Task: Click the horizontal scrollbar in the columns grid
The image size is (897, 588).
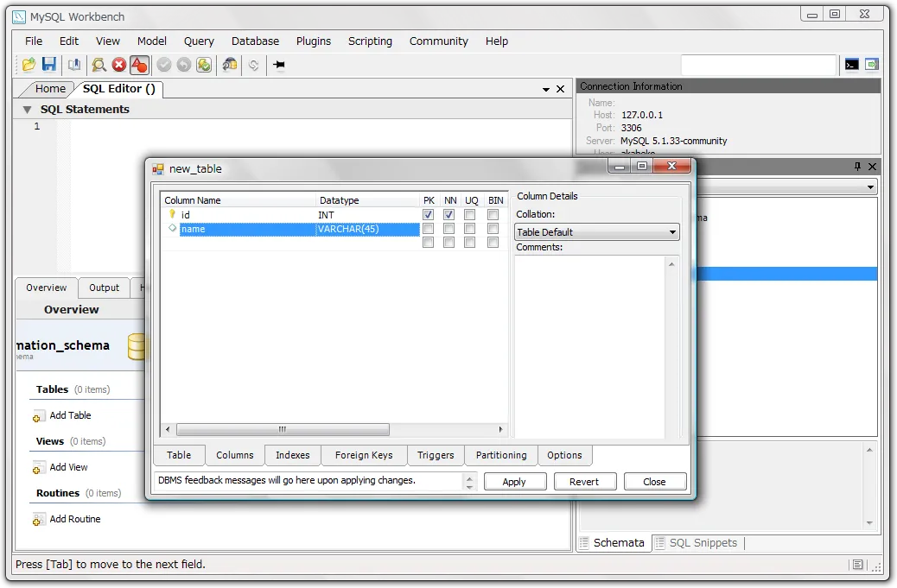Action: tap(283, 429)
